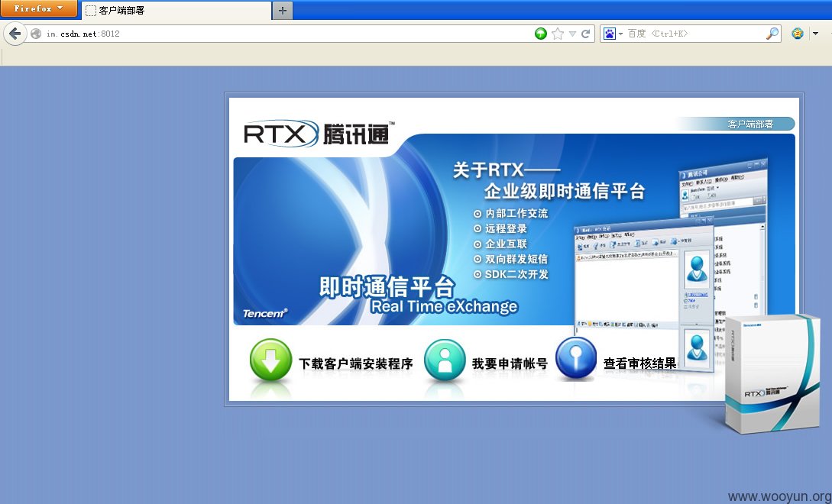
Task: Click the 远程登录 bullet text
Action: (506, 228)
